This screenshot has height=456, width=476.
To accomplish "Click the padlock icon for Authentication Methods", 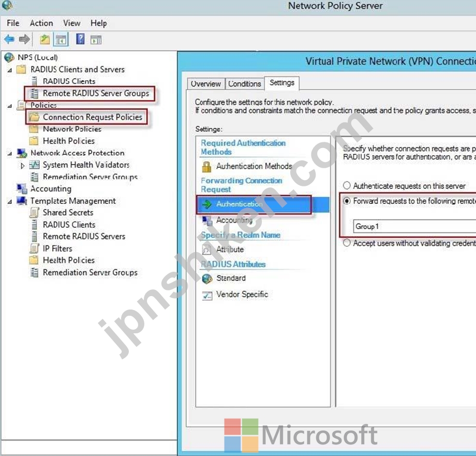I will click(x=206, y=167).
